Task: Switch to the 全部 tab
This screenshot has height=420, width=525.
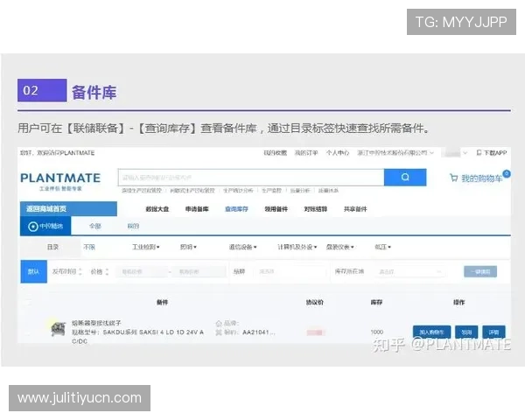Action: (x=95, y=226)
